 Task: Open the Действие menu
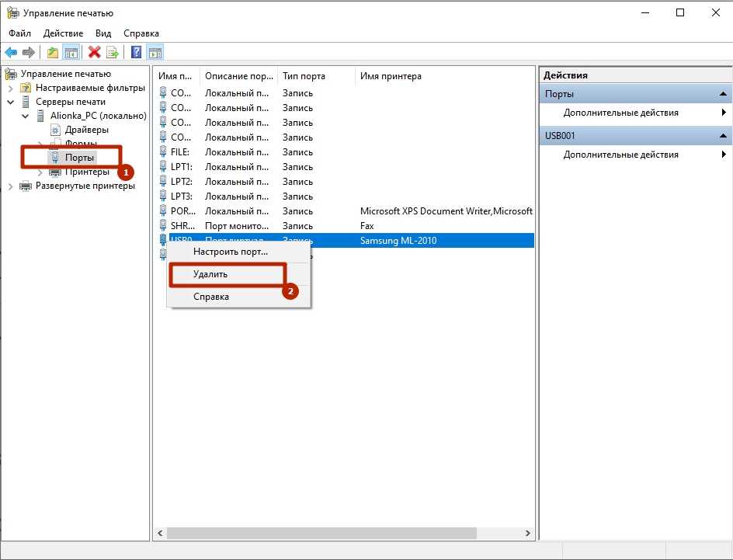(x=63, y=33)
